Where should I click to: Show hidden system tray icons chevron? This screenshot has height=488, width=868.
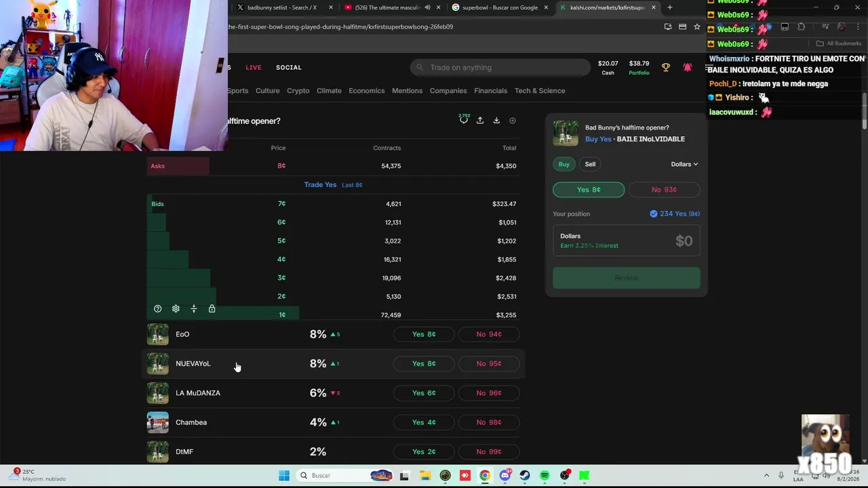(x=766, y=476)
